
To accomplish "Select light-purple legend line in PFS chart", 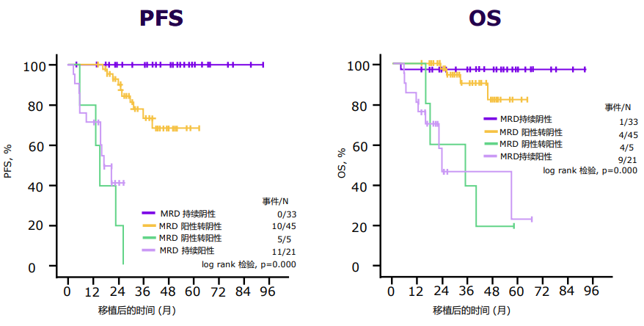I will point(148,251).
